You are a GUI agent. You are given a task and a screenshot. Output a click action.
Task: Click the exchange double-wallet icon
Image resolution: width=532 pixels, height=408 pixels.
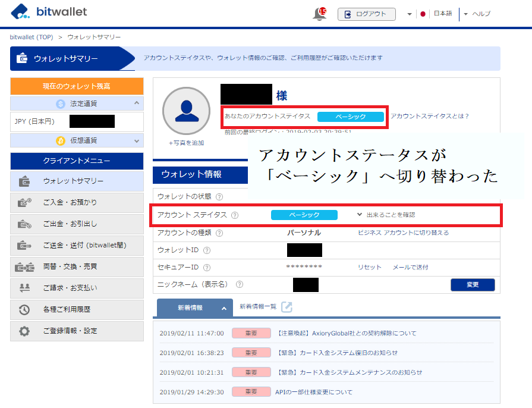pos(24,267)
